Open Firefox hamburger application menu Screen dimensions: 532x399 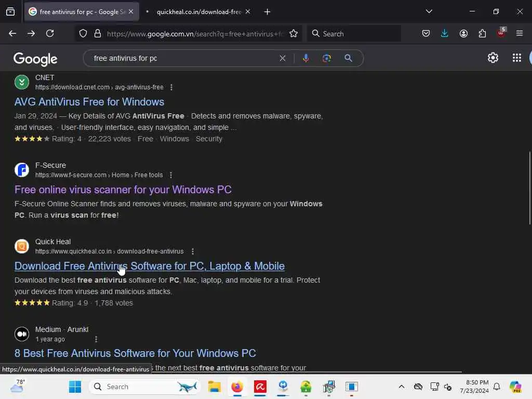click(520, 34)
